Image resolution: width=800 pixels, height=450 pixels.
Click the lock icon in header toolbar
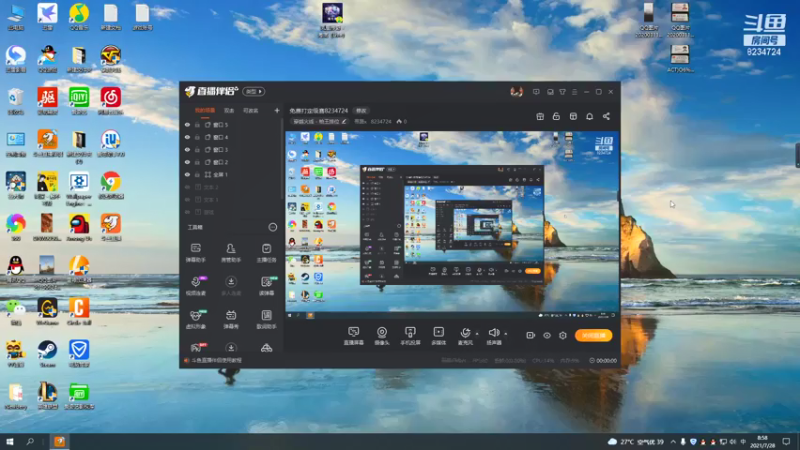pyautogui.click(x=556, y=116)
